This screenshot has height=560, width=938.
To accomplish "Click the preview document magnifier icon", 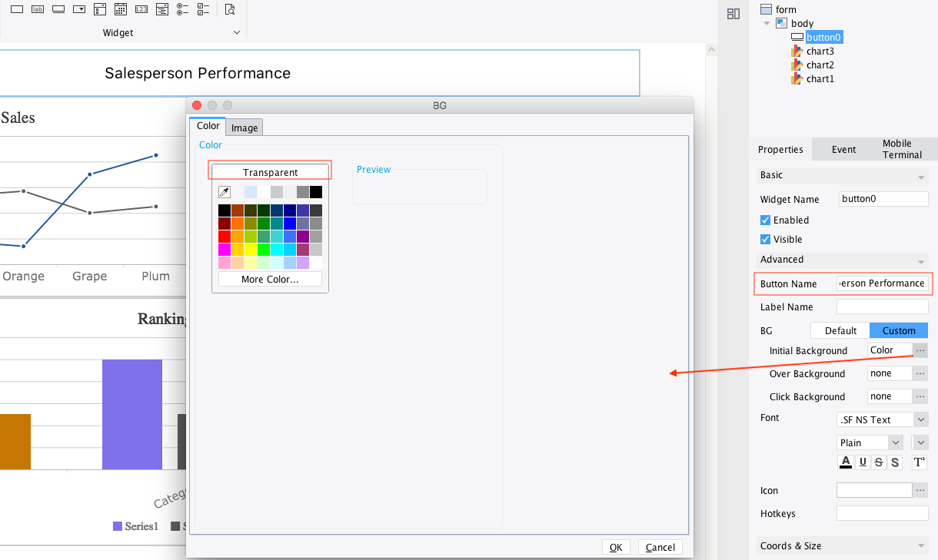I will click(x=230, y=9).
